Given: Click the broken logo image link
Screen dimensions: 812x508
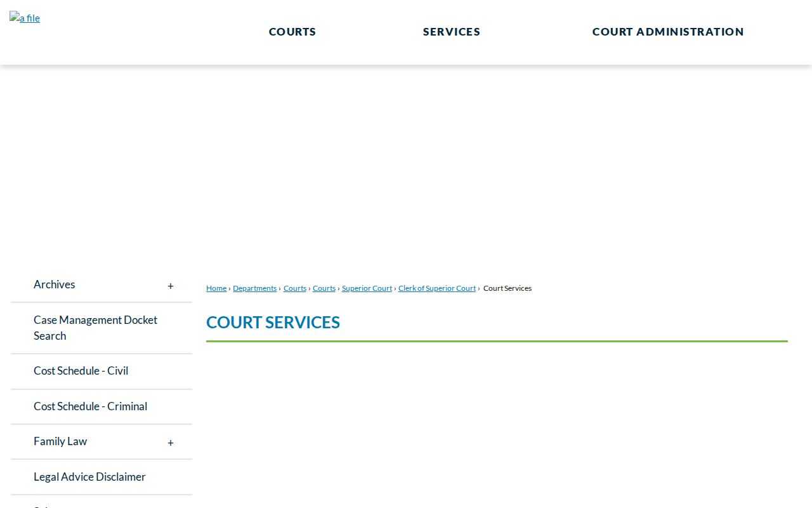Looking at the screenshot, I should (25, 18).
